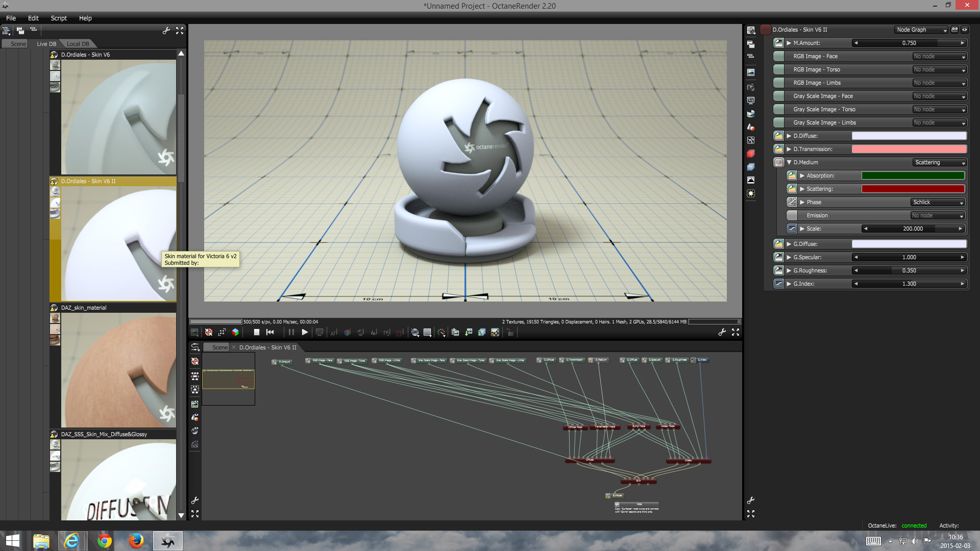Image resolution: width=980 pixels, height=551 pixels.
Task: Click the D.Transmission pink color swatch
Action: pos(909,149)
